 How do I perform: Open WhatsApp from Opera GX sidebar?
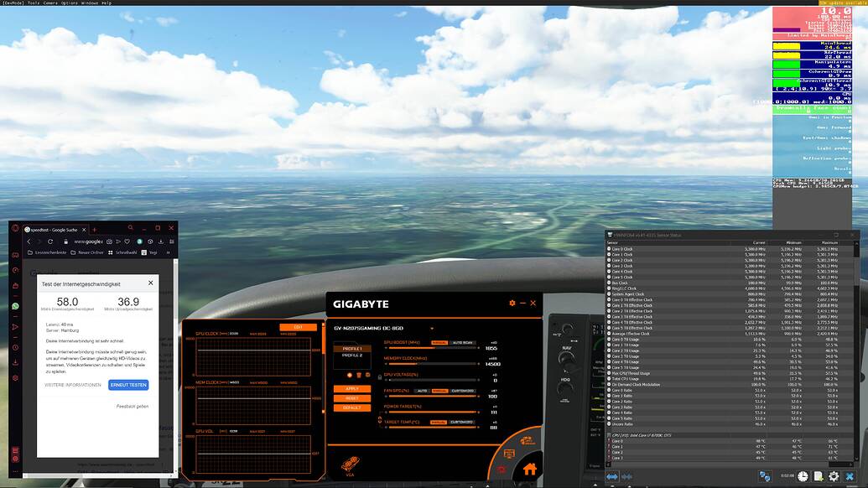14,306
